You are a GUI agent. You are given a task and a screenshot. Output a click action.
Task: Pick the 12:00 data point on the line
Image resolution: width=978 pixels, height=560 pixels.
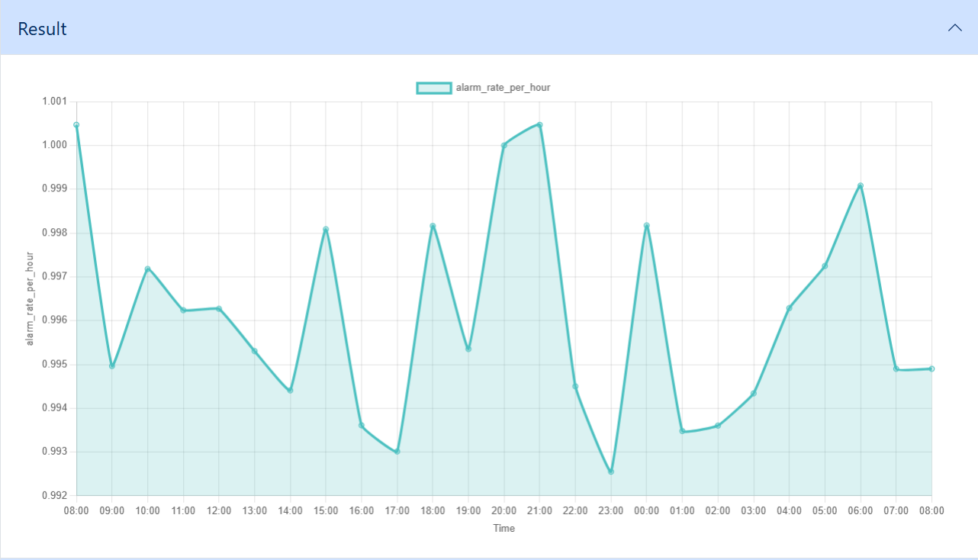coord(219,309)
